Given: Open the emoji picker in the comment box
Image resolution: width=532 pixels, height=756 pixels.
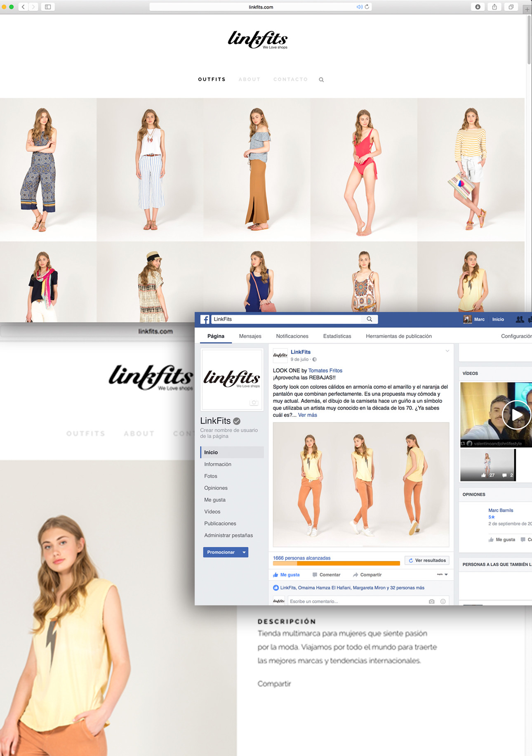Looking at the screenshot, I should tap(443, 602).
